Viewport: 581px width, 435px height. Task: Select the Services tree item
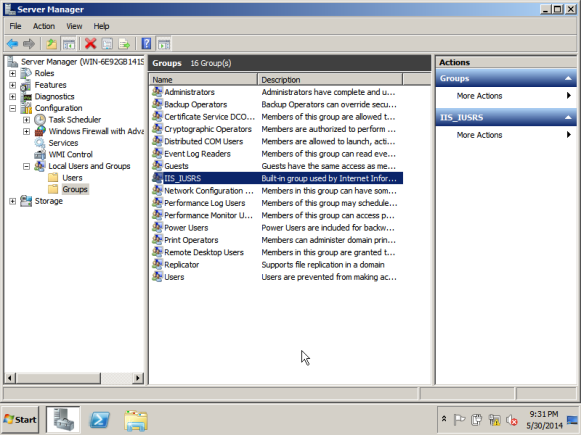63,143
